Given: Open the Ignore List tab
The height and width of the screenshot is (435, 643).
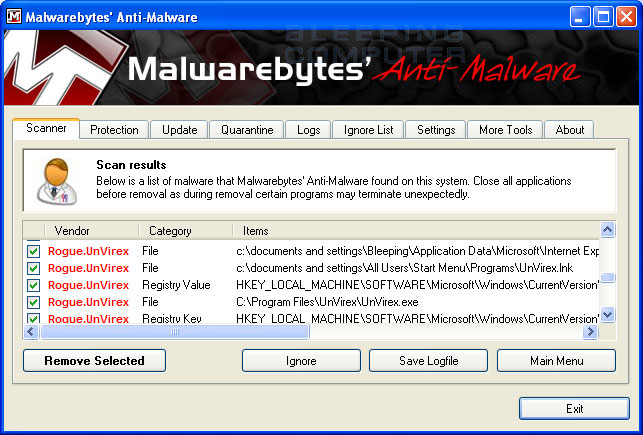Looking at the screenshot, I should 368,130.
